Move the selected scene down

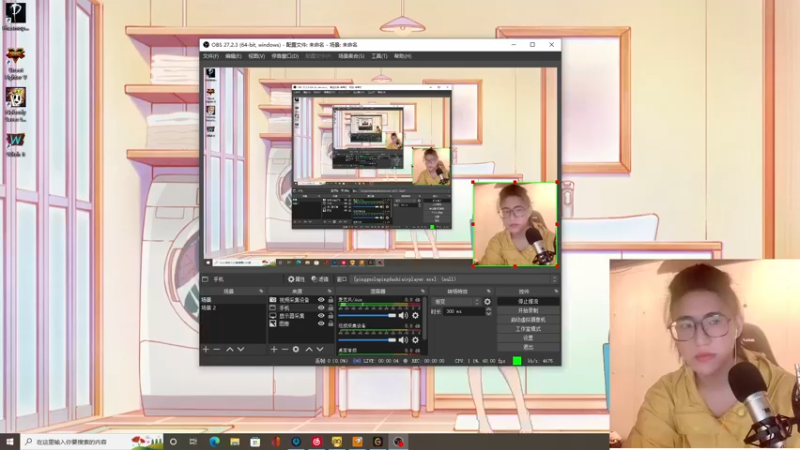tap(241, 349)
